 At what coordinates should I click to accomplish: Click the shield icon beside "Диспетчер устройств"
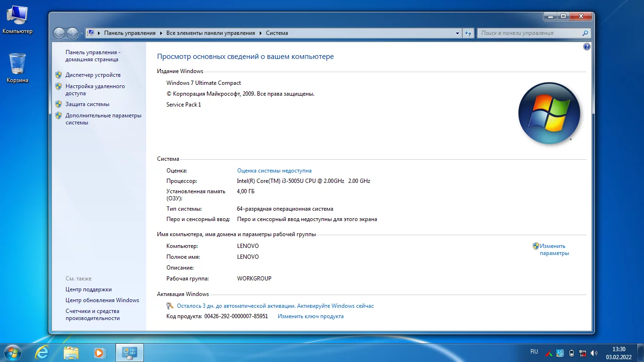[58, 75]
